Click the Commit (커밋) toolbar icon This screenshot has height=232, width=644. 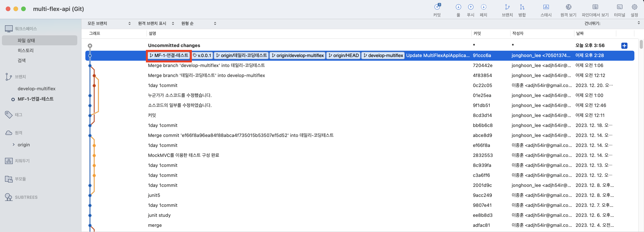click(437, 7)
